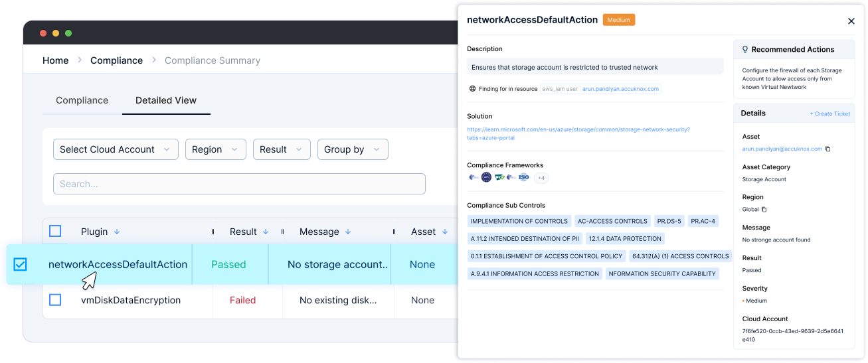This screenshot has height=363, width=868.
Task: Click the + Create Ticket link
Action: (x=829, y=113)
